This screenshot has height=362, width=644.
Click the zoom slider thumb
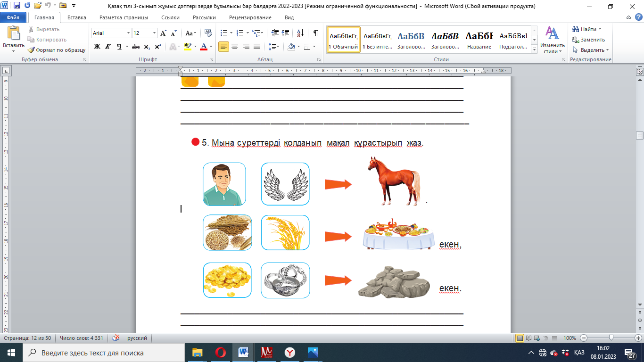pos(611,338)
